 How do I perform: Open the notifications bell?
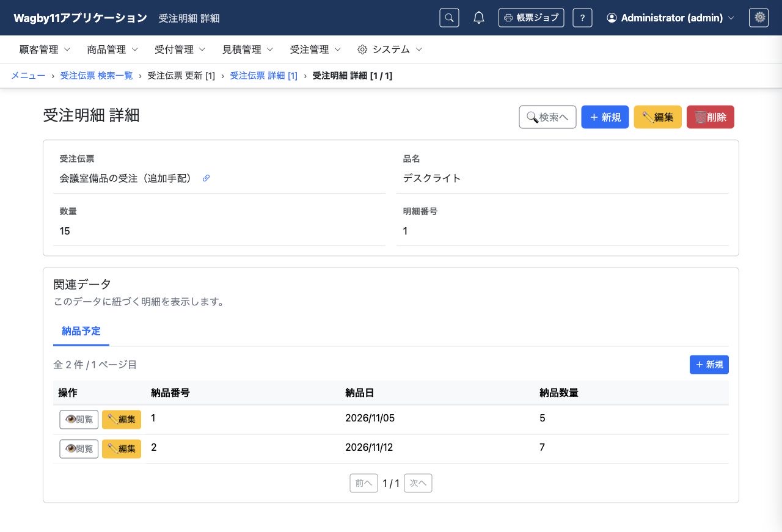(x=479, y=18)
